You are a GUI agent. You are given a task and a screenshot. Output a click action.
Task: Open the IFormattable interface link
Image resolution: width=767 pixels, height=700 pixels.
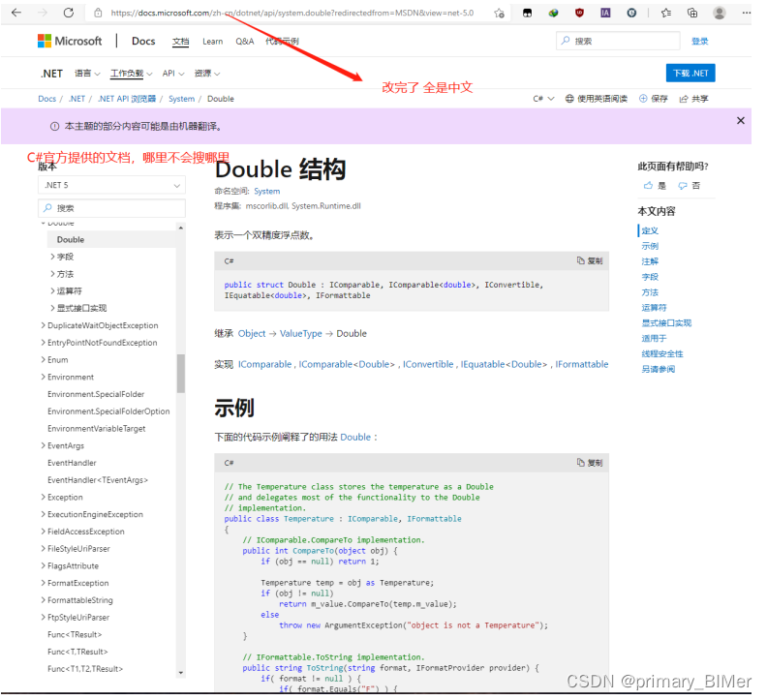(582, 364)
